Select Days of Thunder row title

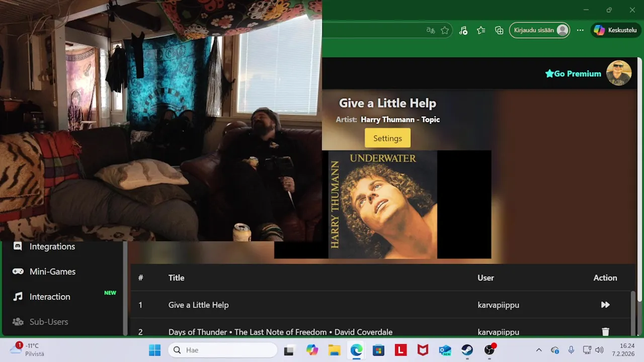280,332
